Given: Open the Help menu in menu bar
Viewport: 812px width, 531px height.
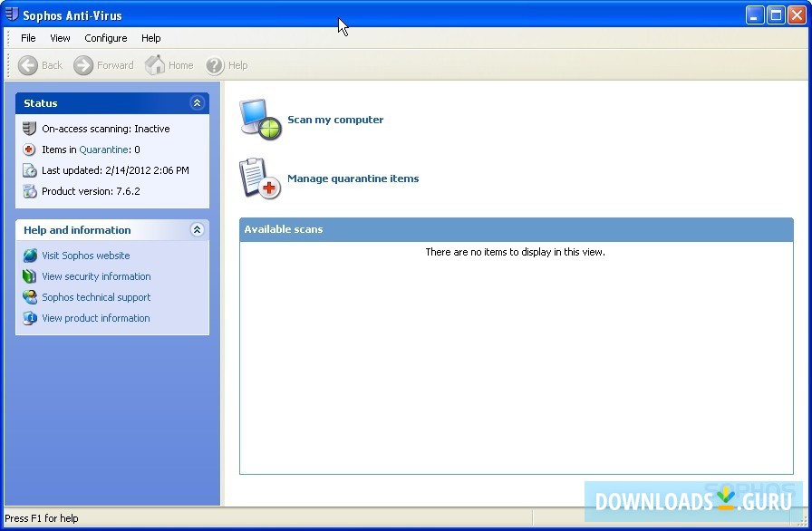Looking at the screenshot, I should click(150, 38).
